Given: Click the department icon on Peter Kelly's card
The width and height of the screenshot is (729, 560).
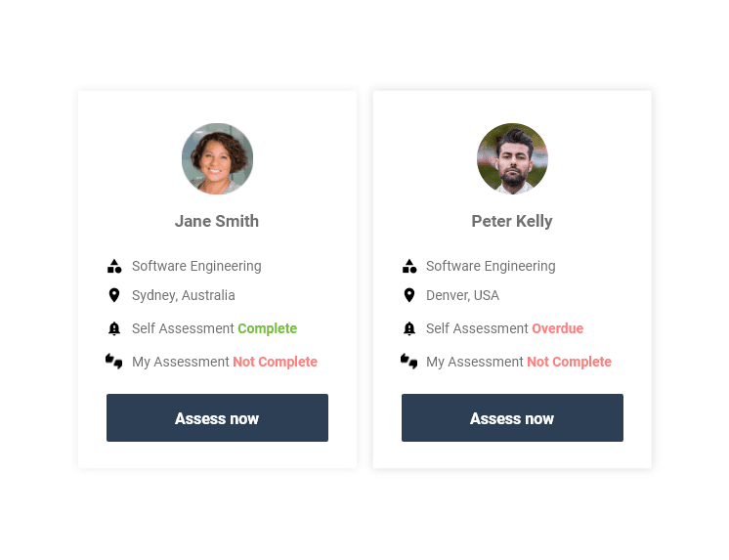Looking at the screenshot, I should [x=409, y=266].
